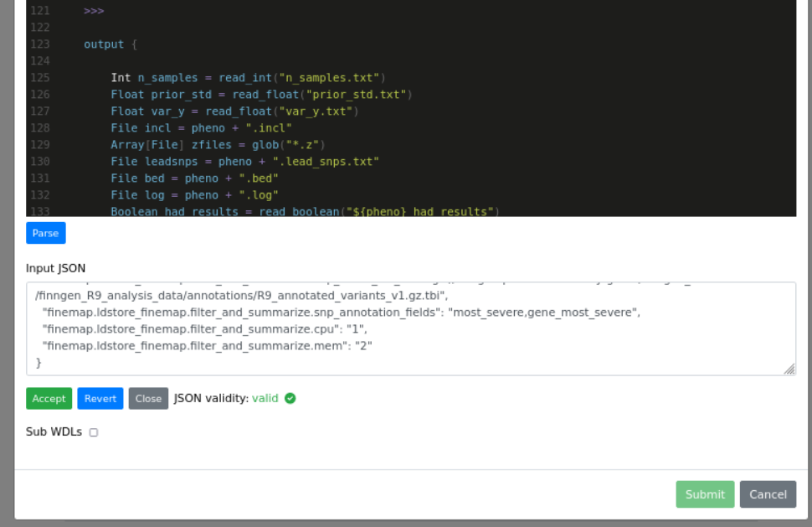Image resolution: width=812 pixels, height=527 pixels.
Task: Click the Input JSON textarea resize handle
Action: [x=789, y=369]
